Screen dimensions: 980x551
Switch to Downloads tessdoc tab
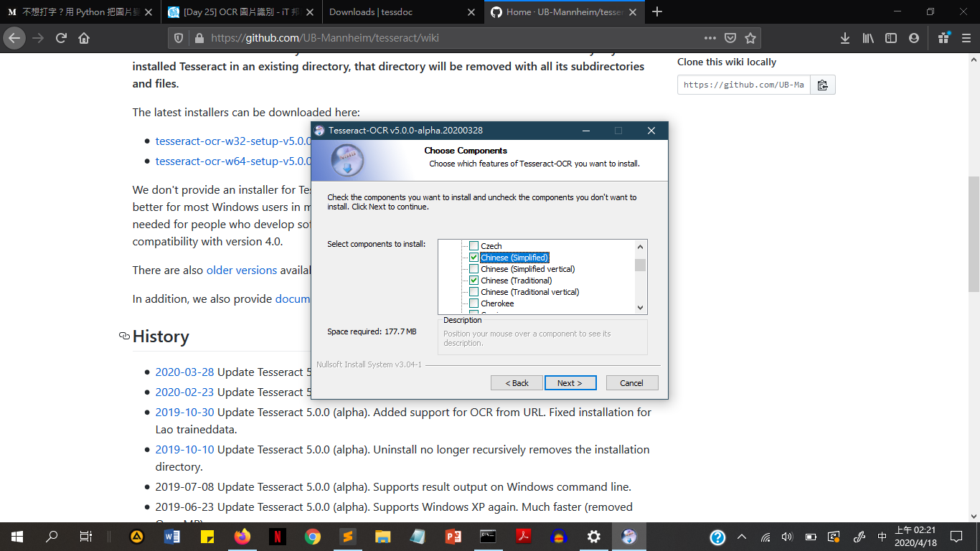click(x=402, y=11)
